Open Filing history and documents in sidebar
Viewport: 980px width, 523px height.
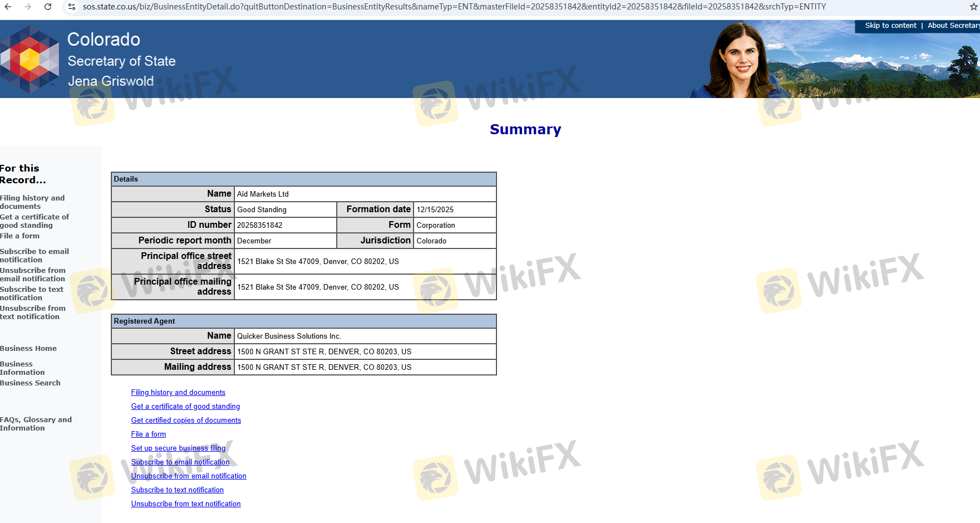[x=32, y=202]
